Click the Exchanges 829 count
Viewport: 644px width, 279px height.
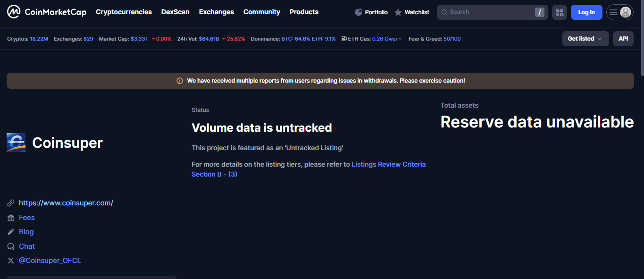[88, 39]
